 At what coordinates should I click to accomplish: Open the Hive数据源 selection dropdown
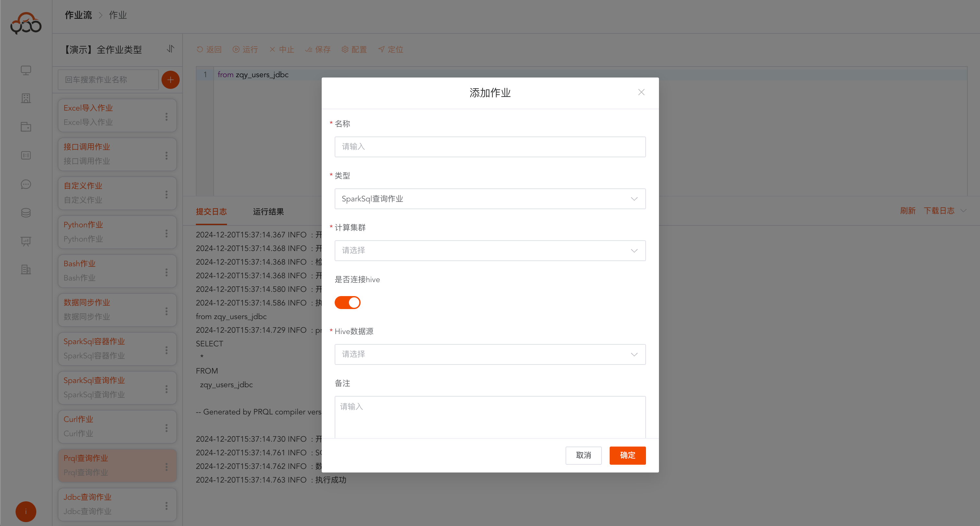click(x=490, y=354)
